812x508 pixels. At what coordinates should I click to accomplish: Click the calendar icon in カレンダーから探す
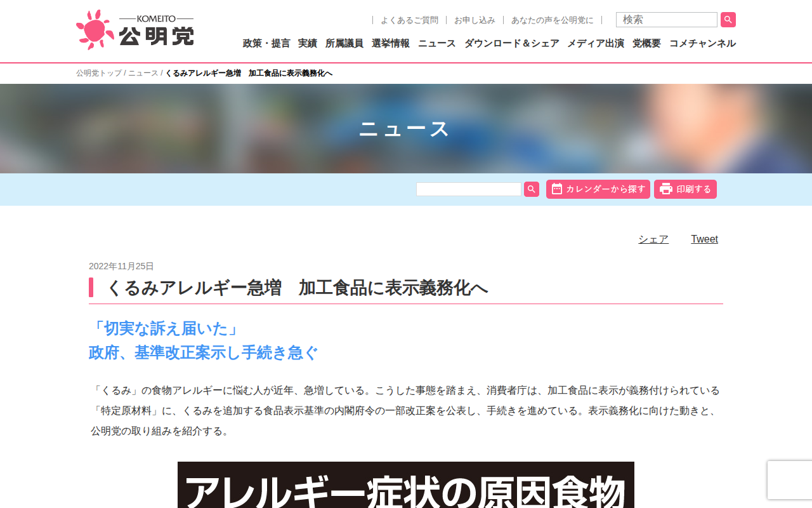coord(557,189)
